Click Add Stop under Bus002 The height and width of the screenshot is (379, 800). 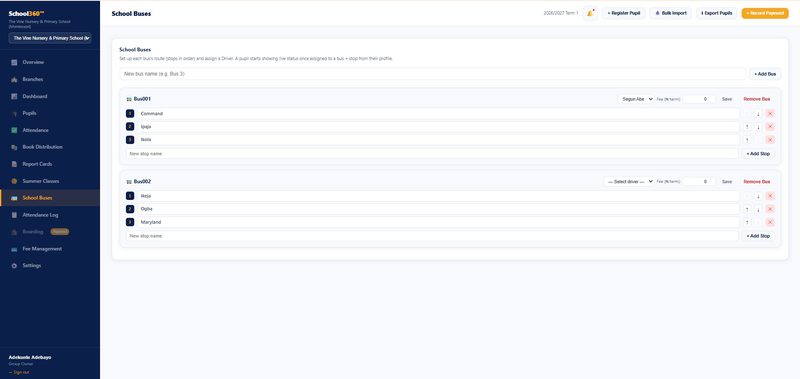coord(758,236)
